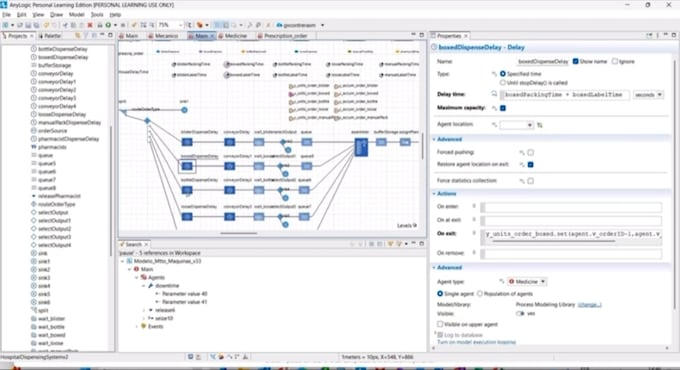Click into the Delay time expression field
This screenshot has width=680, height=370.
point(564,95)
